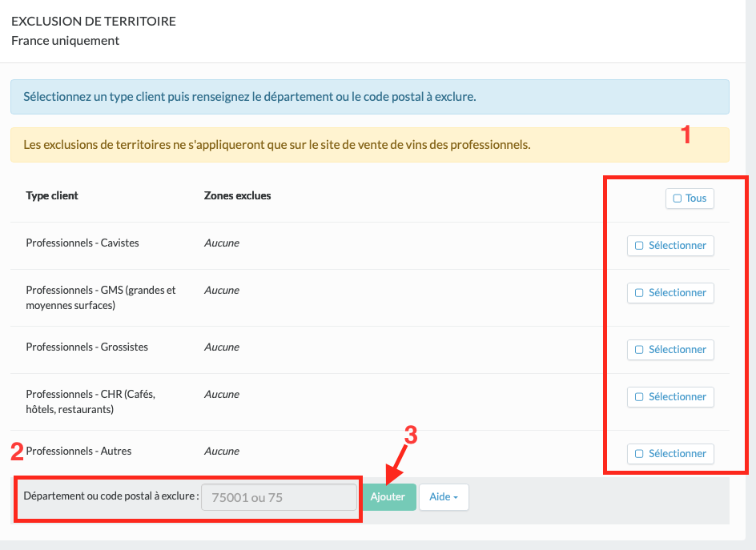Click the yellow exclusions warning banner

point(369,145)
